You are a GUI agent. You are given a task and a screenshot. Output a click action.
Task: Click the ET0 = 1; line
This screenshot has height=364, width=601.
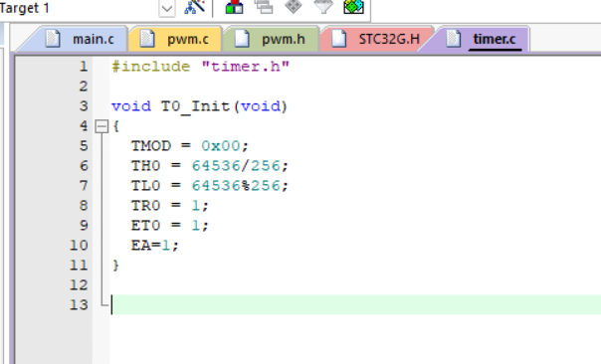click(170, 226)
